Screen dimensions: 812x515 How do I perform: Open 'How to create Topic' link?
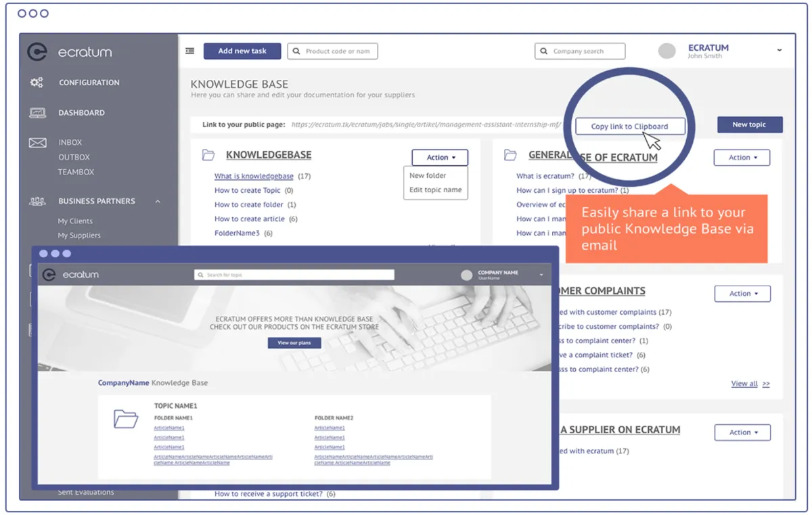[x=247, y=191]
